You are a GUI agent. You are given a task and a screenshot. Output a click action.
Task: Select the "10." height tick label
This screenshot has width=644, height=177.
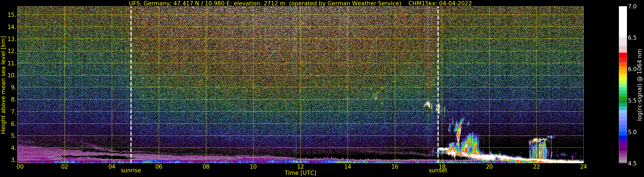point(12,75)
